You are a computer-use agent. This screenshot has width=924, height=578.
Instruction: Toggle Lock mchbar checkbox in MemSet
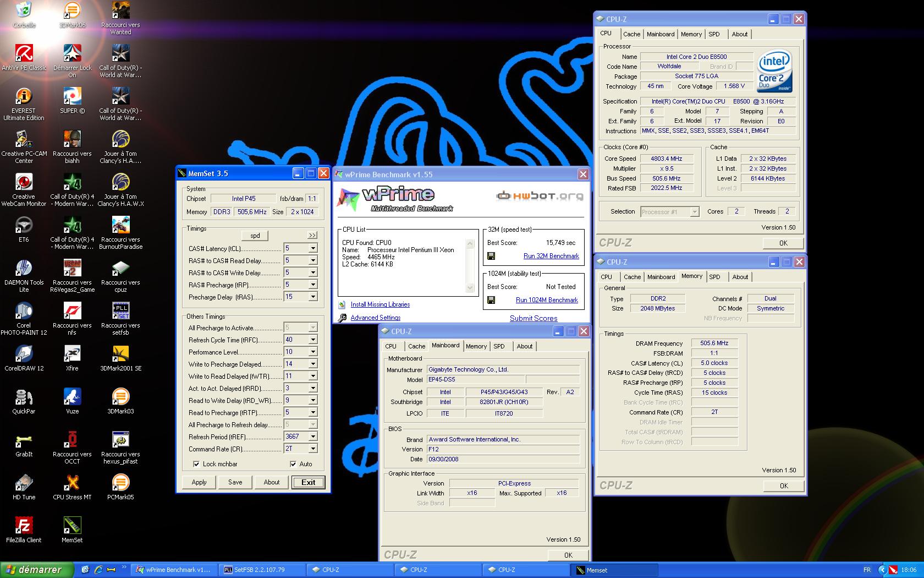click(196, 464)
